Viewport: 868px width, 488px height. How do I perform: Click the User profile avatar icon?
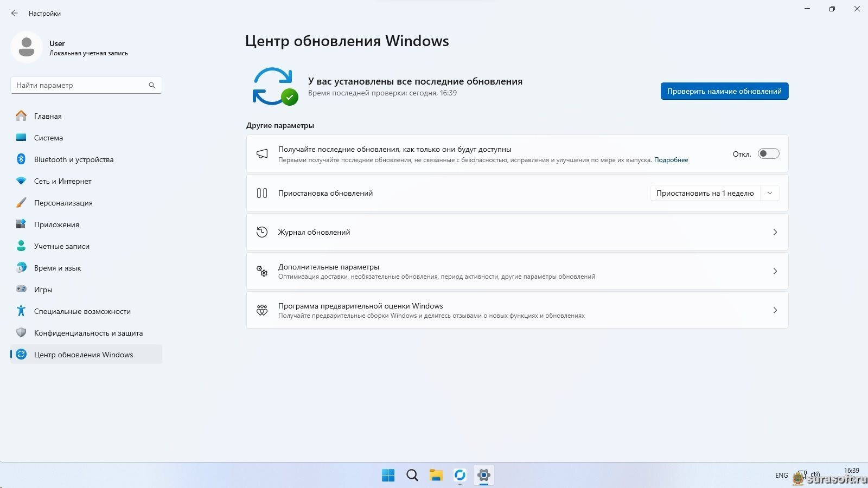click(27, 48)
